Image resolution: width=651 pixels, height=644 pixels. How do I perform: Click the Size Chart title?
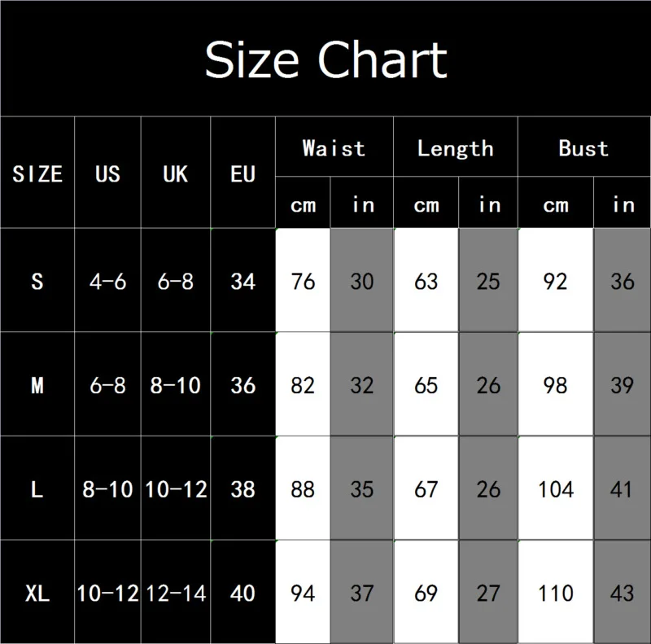coord(325,59)
